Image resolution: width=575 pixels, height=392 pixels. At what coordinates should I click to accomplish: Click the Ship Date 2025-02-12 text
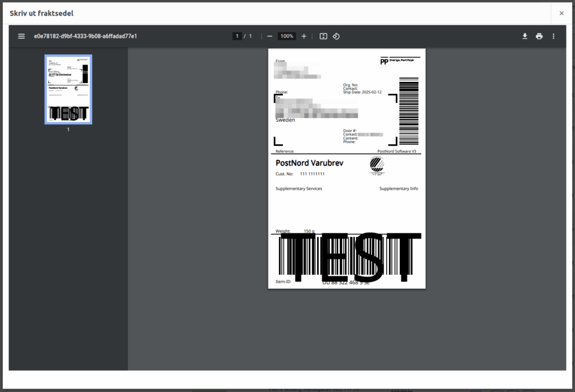pos(362,92)
